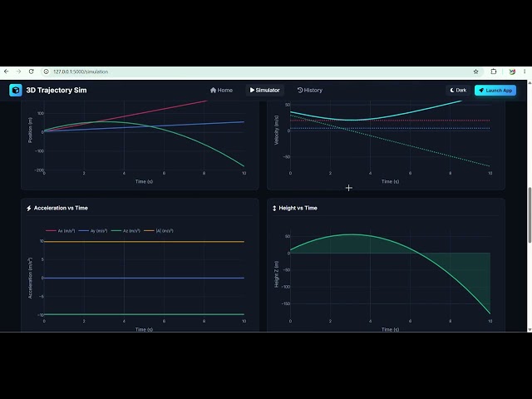The image size is (532, 399).
Task: Click the Acceleration (m/s²) axis label
Action: (30, 278)
